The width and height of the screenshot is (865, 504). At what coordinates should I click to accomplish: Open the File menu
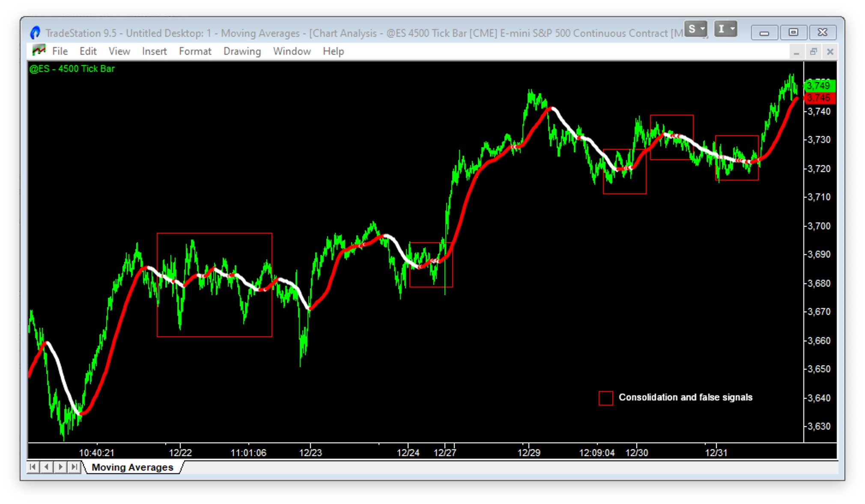(60, 51)
